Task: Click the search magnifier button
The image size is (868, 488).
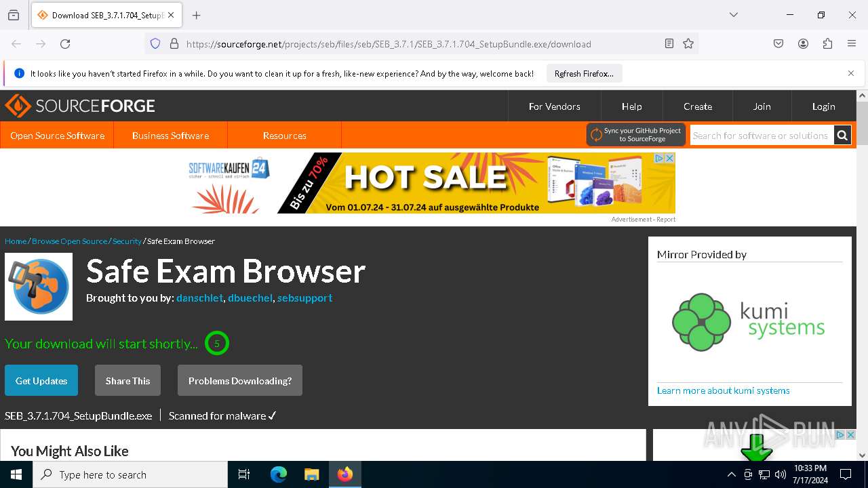Action: (842, 136)
